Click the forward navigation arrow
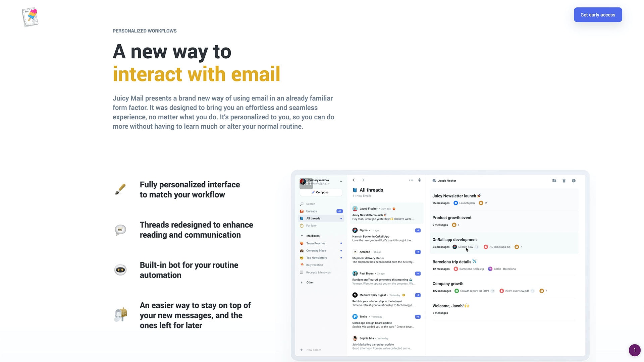 (x=362, y=180)
